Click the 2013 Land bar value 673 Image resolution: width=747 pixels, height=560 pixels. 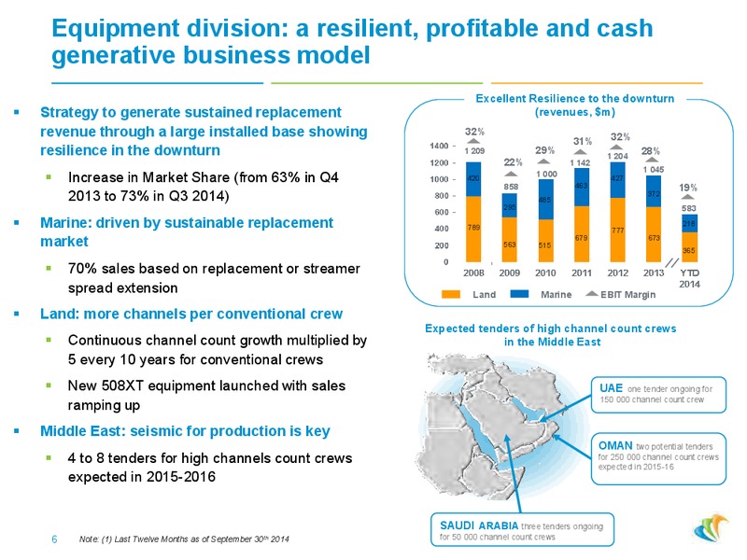(x=654, y=238)
